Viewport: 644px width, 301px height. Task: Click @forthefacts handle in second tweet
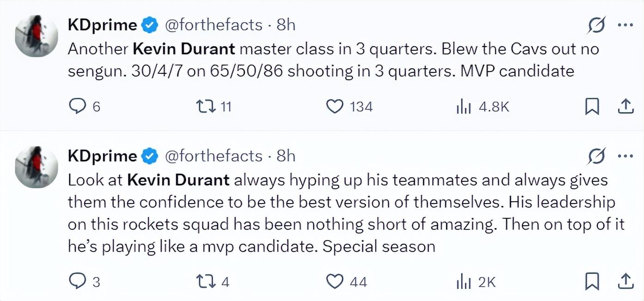pyautogui.click(x=213, y=156)
